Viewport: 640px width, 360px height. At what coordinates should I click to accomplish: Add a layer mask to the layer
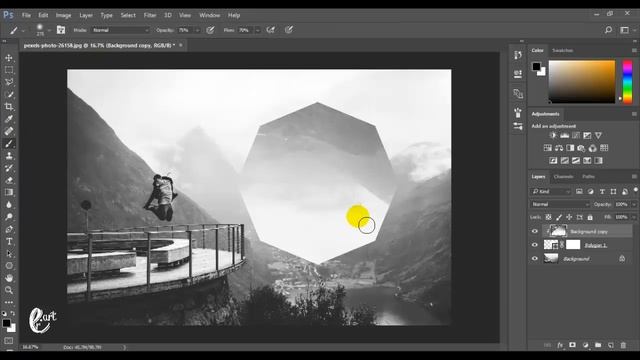[572, 345]
